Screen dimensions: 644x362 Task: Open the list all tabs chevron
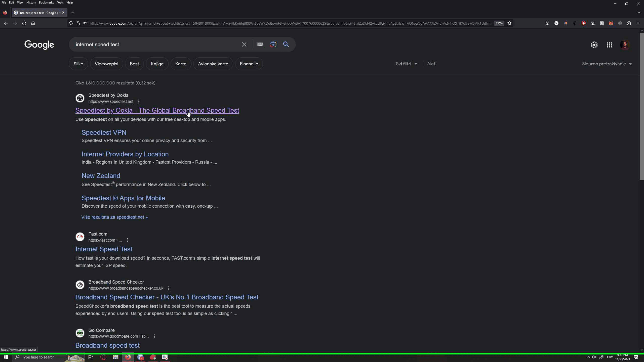pos(639,13)
